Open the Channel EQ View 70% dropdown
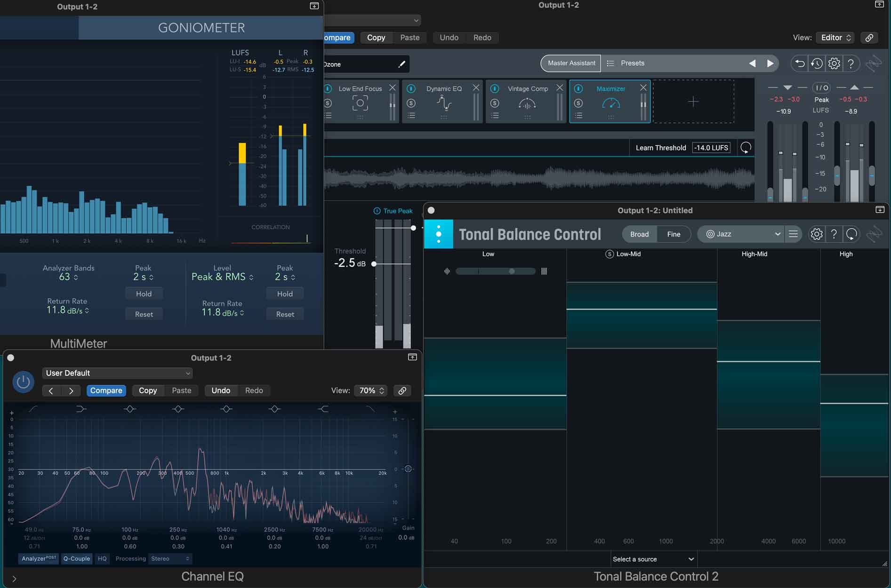Viewport: 891px width, 588px height. (x=371, y=390)
